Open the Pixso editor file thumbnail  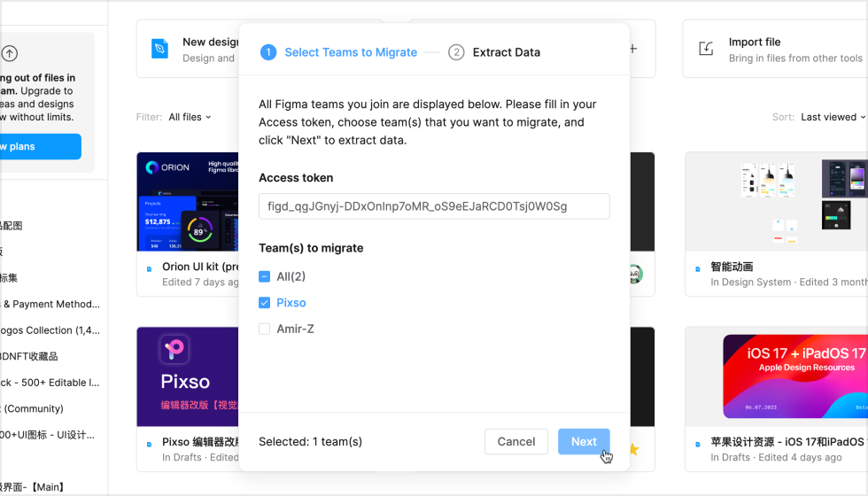[188, 376]
